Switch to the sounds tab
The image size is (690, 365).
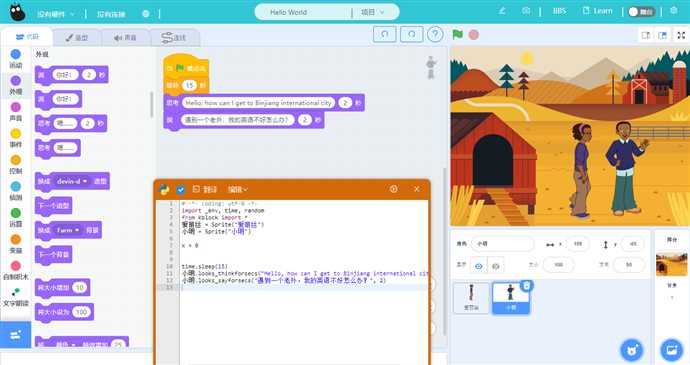(125, 38)
